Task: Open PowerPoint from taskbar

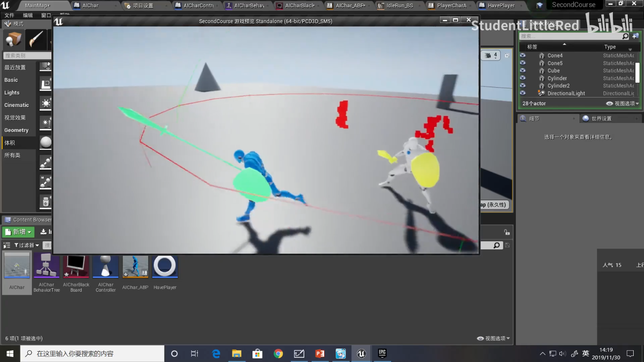Action: 320,354
